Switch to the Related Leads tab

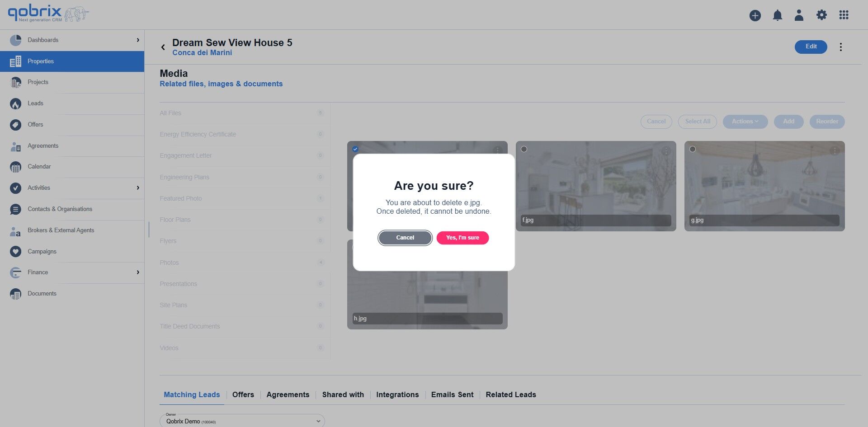coord(511,394)
